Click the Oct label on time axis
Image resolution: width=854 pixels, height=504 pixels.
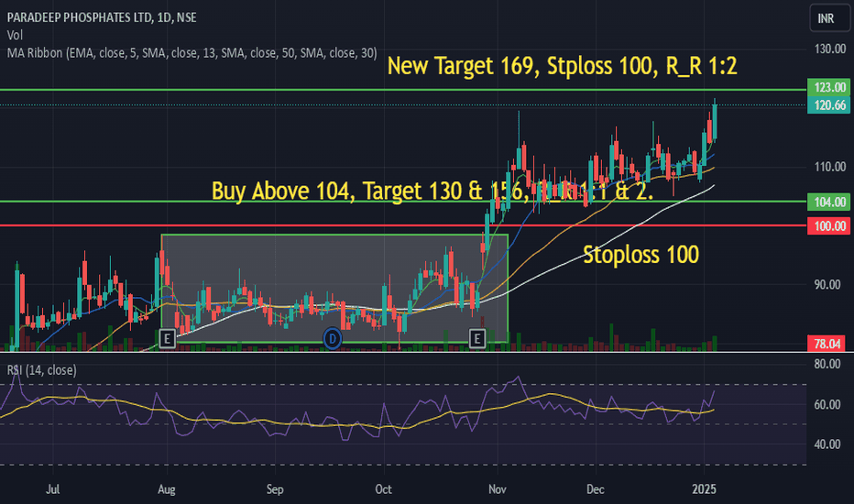click(383, 489)
